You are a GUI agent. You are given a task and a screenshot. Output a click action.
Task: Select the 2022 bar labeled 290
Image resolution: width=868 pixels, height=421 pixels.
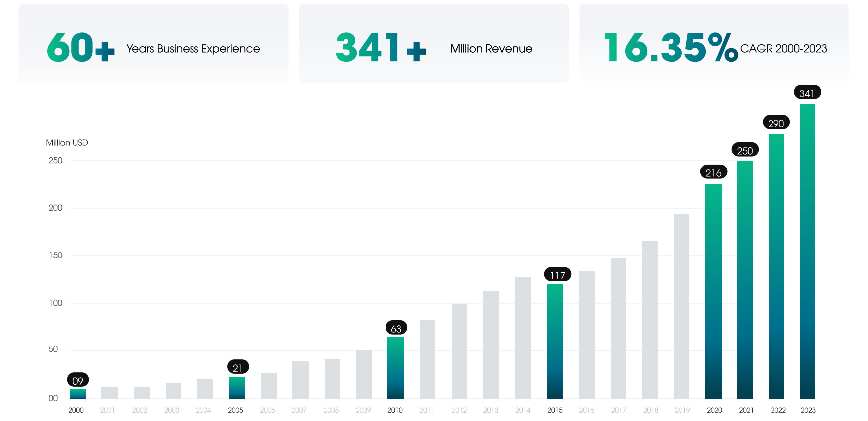coord(776,266)
